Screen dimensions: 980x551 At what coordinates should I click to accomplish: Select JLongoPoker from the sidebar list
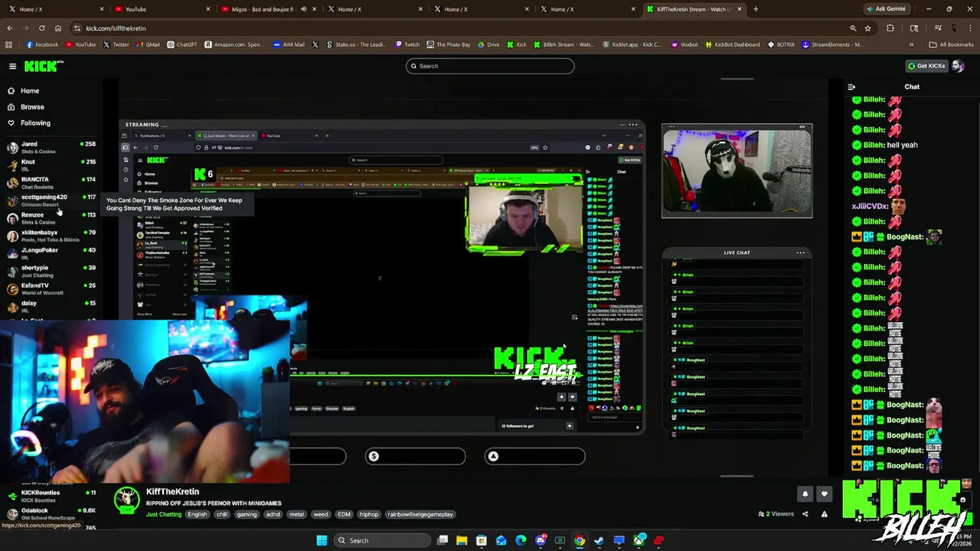[51, 253]
